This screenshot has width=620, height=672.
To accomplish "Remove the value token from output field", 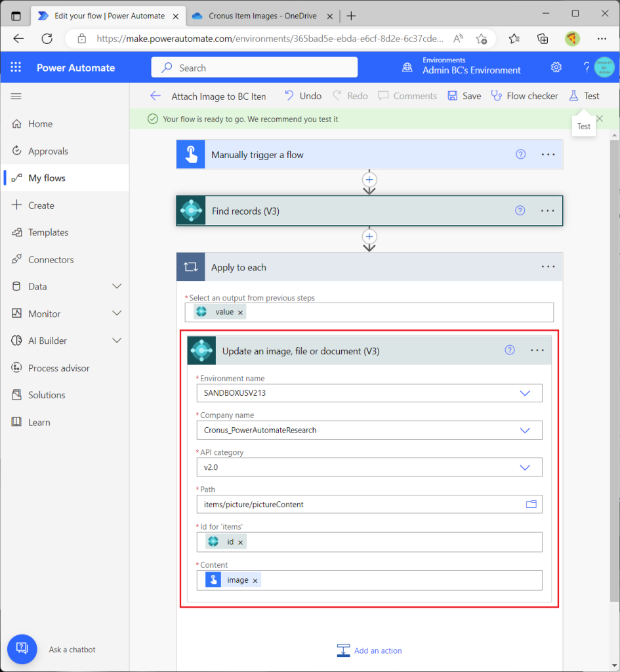I will 240,312.
